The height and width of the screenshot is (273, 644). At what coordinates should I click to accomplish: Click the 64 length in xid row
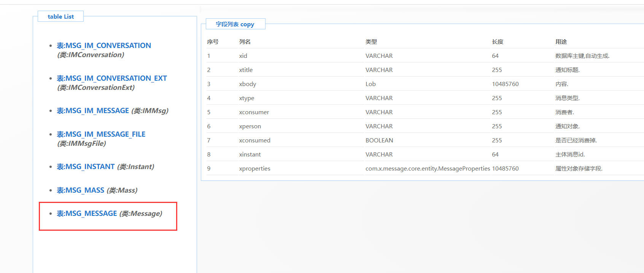tap(495, 56)
